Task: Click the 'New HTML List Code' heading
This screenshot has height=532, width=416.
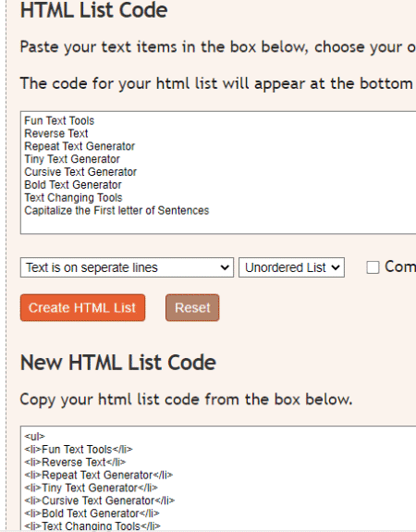Action: click(x=118, y=363)
